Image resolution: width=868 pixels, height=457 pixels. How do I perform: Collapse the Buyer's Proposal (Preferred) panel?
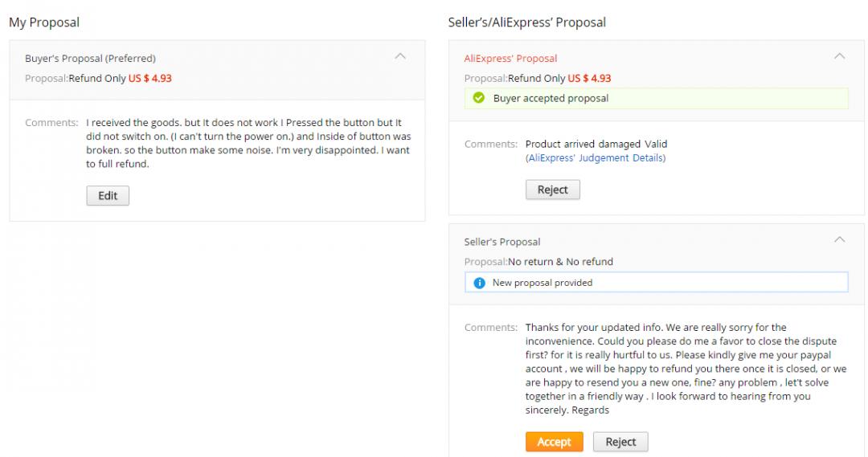tap(401, 56)
